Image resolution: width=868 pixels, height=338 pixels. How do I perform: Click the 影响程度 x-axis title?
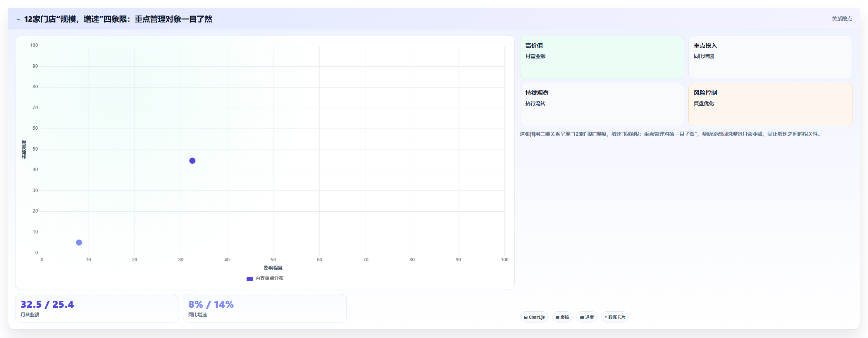click(x=273, y=268)
